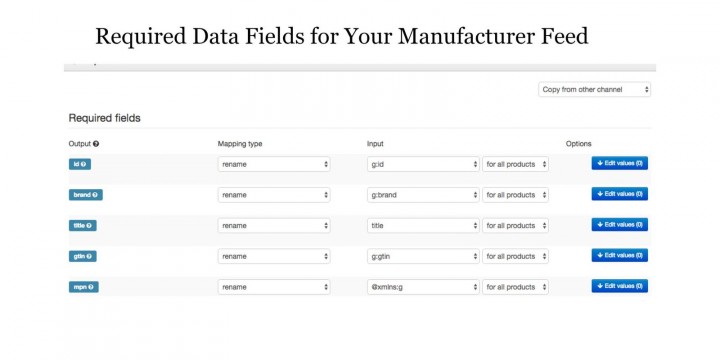Open 'for all products' dropdown in id row

[515, 164]
